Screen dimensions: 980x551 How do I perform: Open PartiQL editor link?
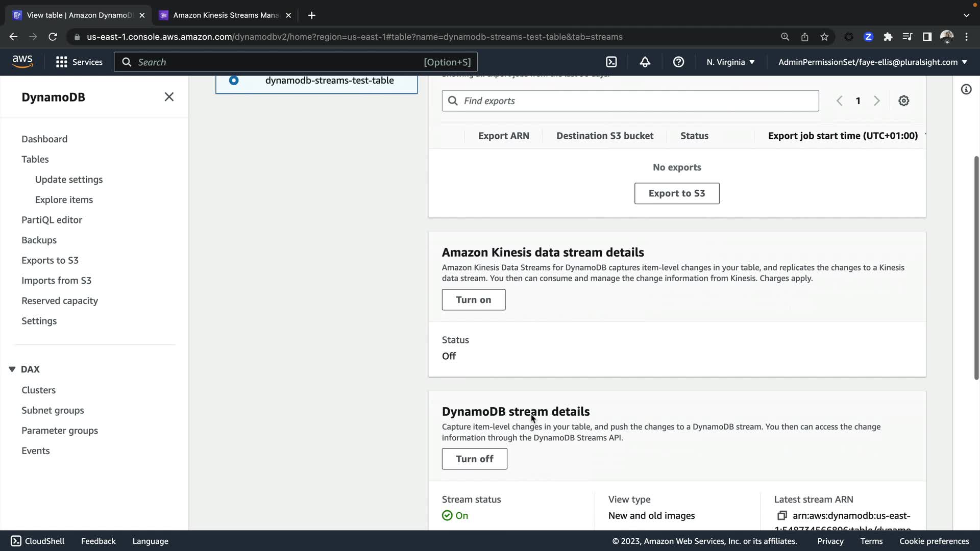(x=52, y=220)
